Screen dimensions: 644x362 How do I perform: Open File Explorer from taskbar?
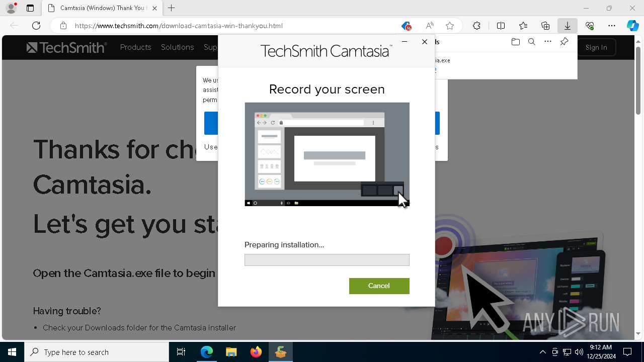point(231,352)
